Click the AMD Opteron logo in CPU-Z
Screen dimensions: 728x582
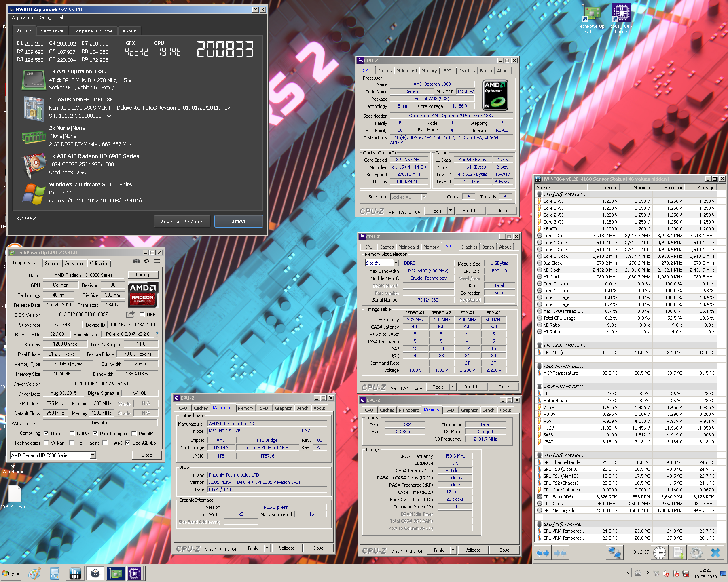[x=495, y=95]
